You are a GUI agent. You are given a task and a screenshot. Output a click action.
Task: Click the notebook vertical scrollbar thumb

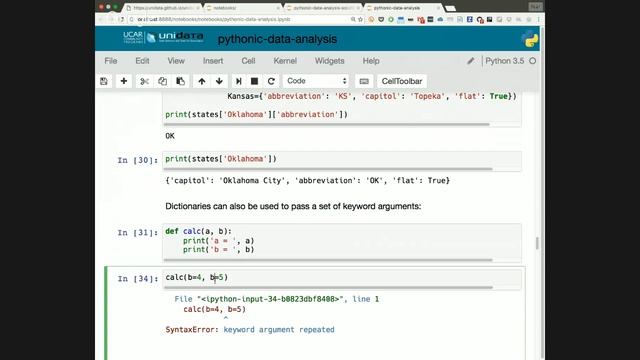[x=537, y=243]
